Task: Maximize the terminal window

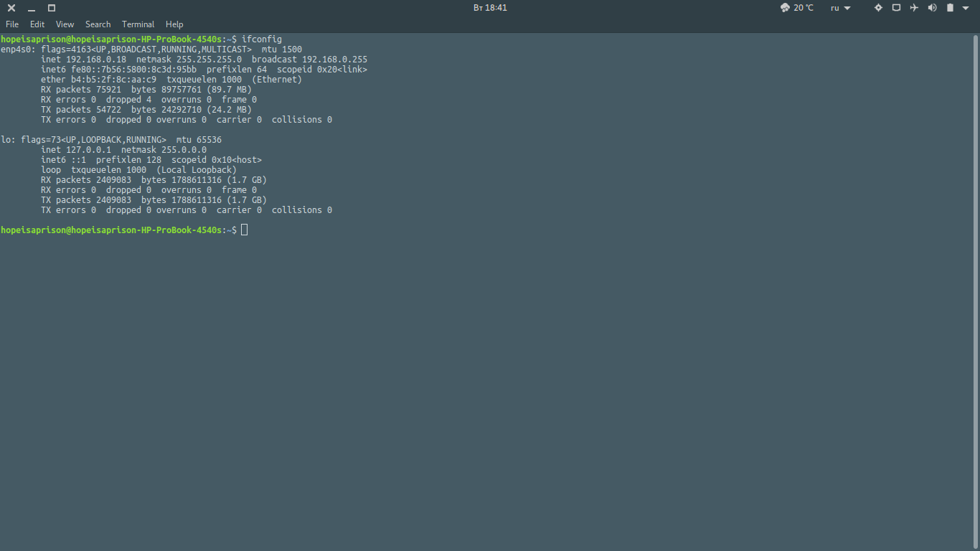Action: coord(52,8)
